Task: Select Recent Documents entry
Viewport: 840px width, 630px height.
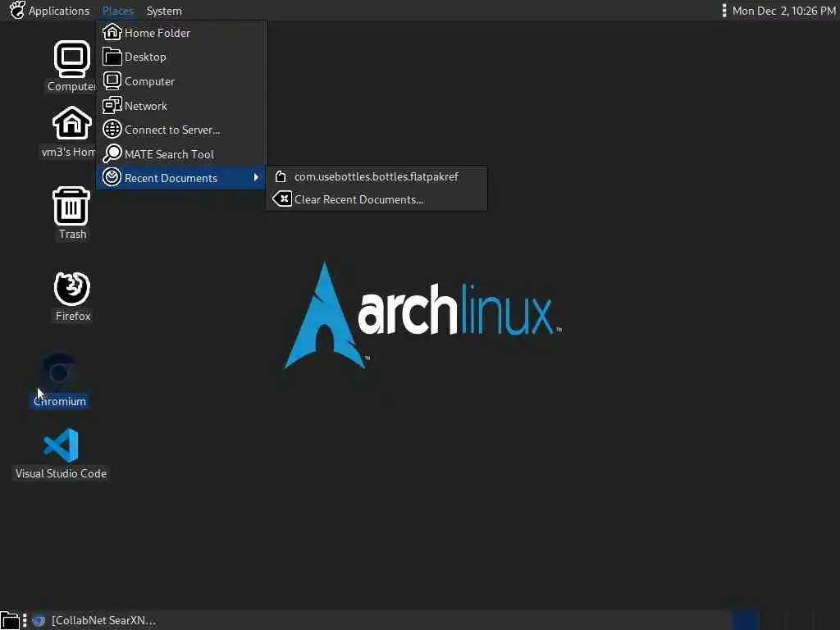Action: coord(181,178)
